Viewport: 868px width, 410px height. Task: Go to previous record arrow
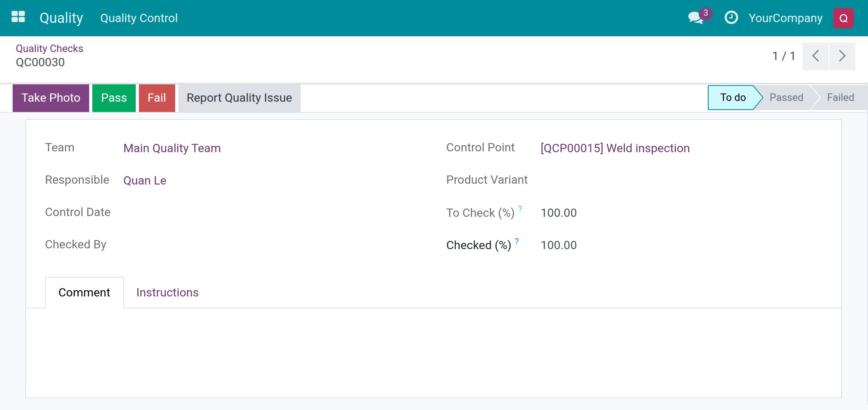[x=815, y=56]
